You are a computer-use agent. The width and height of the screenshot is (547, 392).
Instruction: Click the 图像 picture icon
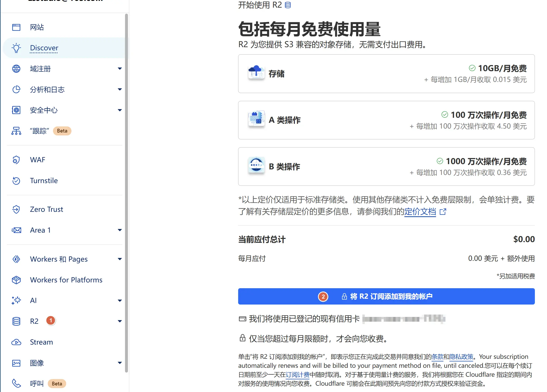16,363
